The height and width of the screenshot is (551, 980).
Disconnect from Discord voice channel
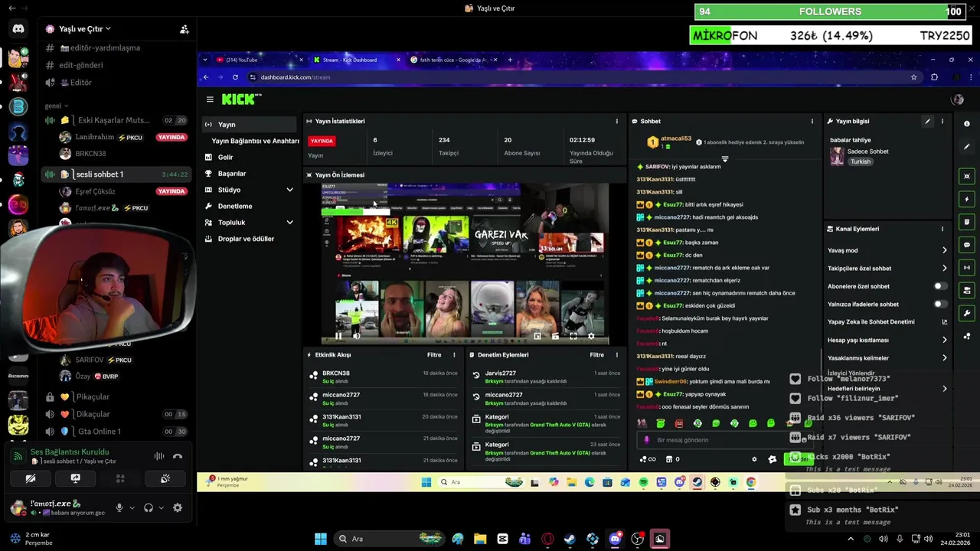pyautogui.click(x=178, y=456)
